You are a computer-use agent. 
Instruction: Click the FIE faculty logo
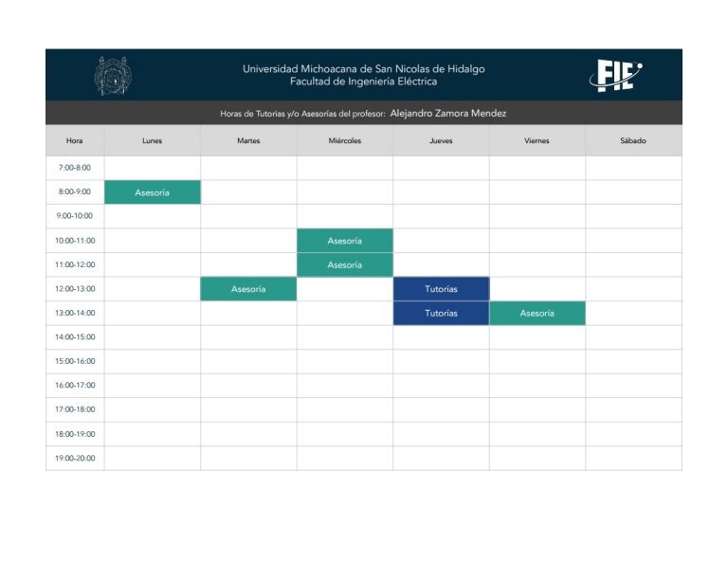[615, 76]
